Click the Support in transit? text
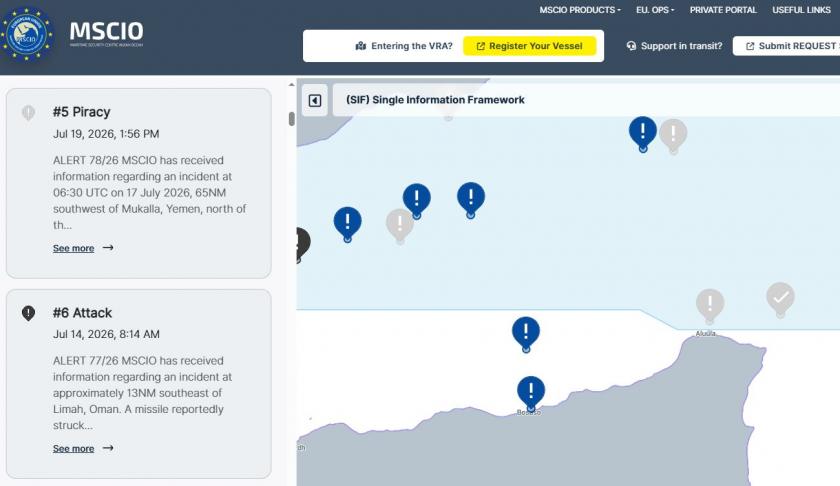Image resolution: width=840 pixels, height=486 pixels. (x=681, y=46)
